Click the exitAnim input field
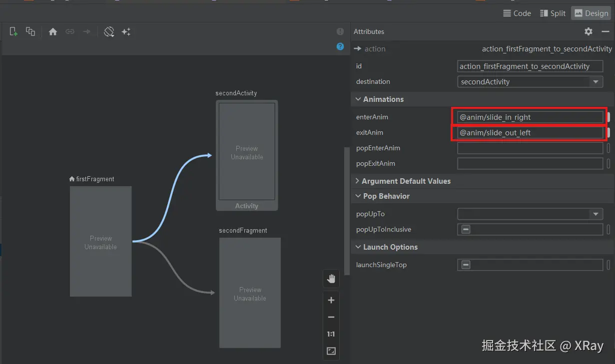The width and height of the screenshot is (615, 364). (x=530, y=133)
